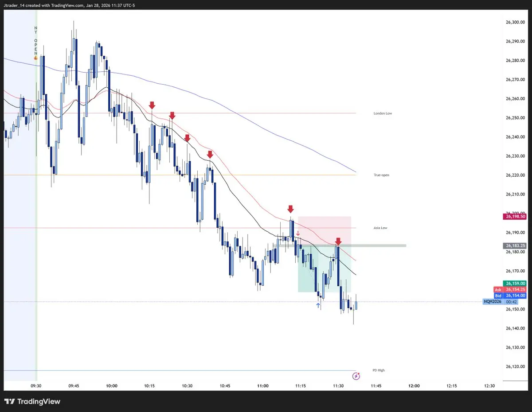The image size is (532, 412).
Task: Click the 26,290.00 price axis label
Action: 514,41
